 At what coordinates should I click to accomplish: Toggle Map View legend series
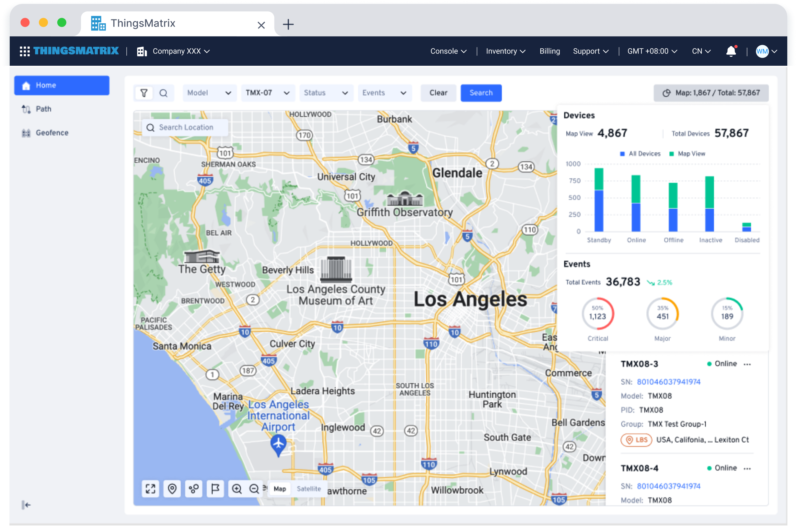[x=687, y=154]
